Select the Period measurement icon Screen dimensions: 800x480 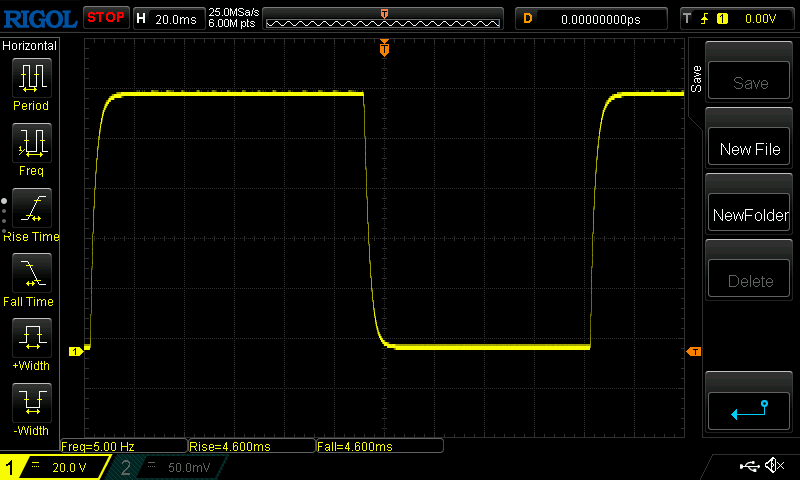pyautogui.click(x=31, y=78)
